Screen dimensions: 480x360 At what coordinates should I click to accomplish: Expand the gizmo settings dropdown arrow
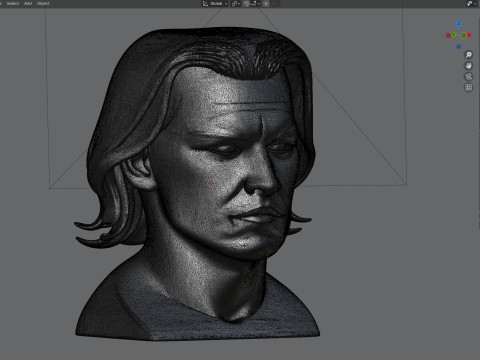[x=475, y=3]
